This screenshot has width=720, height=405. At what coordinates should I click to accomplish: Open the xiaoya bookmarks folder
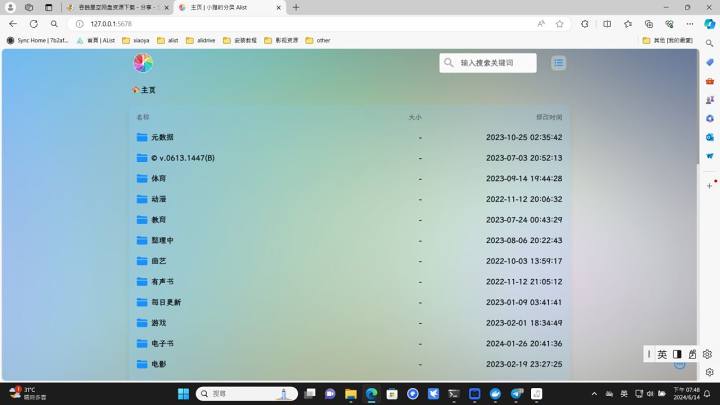coord(135,41)
